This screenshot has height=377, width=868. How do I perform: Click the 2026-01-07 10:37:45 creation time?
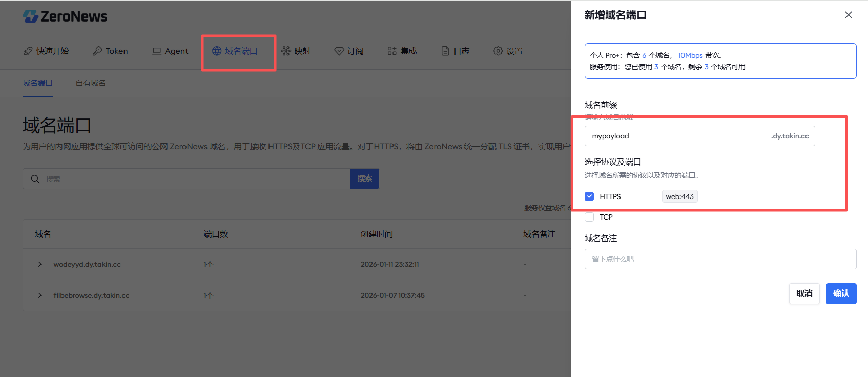click(392, 296)
